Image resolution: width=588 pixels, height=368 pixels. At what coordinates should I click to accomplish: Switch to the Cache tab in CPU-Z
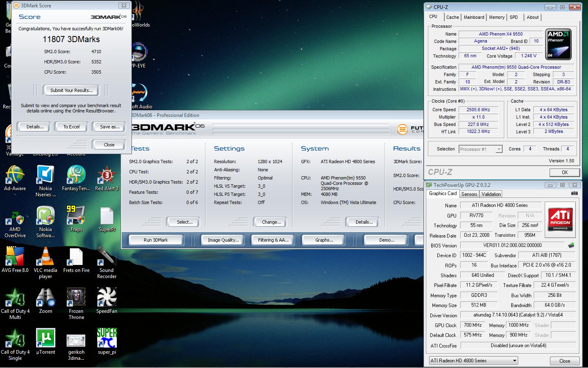[452, 17]
